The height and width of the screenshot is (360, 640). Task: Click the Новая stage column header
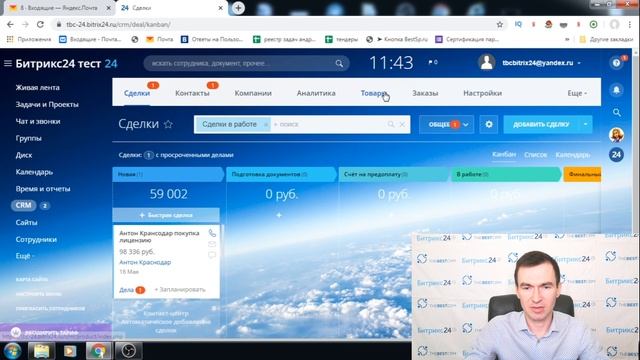tap(168, 174)
